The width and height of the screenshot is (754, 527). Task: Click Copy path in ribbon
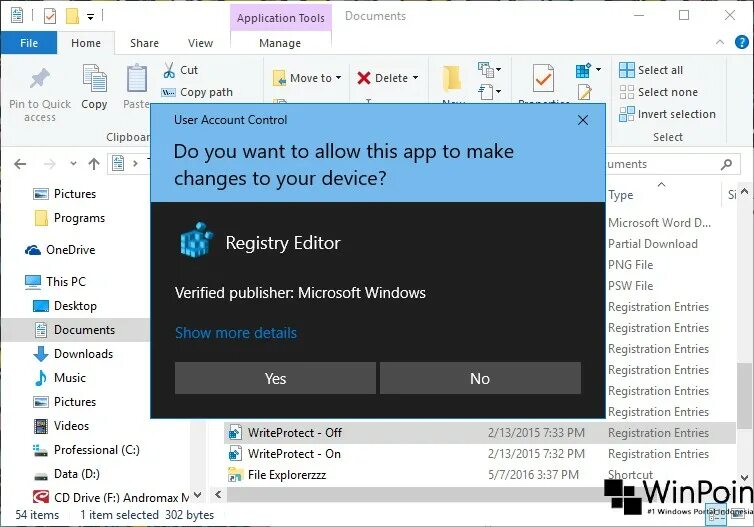point(198,92)
